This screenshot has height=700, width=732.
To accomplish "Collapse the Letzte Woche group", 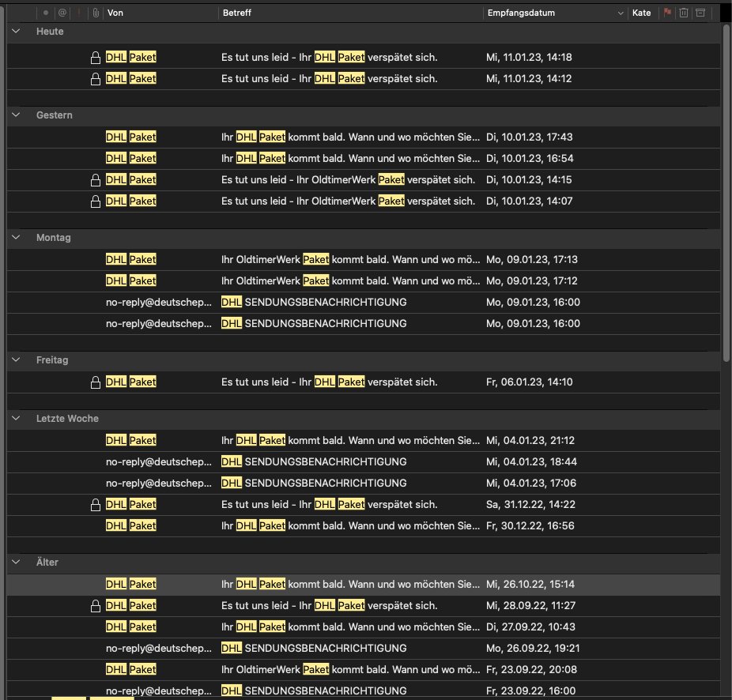I will pyautogui.click(x=16, y=418).
